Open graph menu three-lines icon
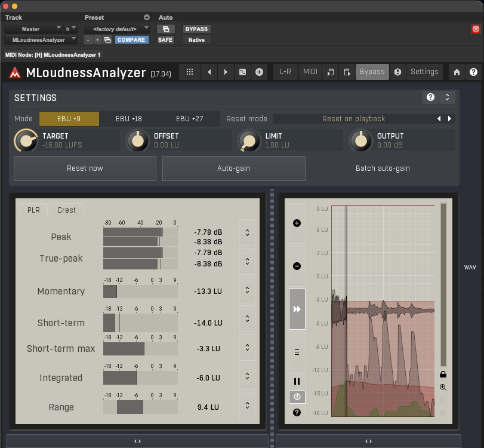The height and width of the screenshot is (448, 484). pos(297,352)
